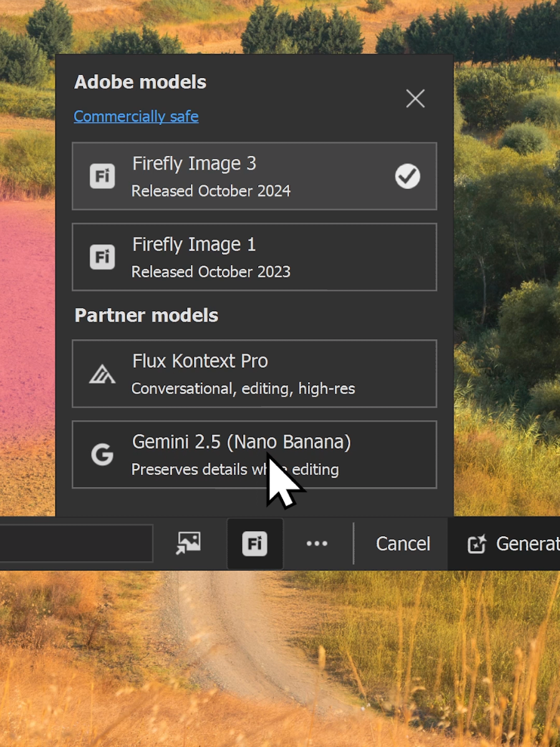Select the Firefly Image 3 model
Screen dimensions: 560x747
coord(254,176)
